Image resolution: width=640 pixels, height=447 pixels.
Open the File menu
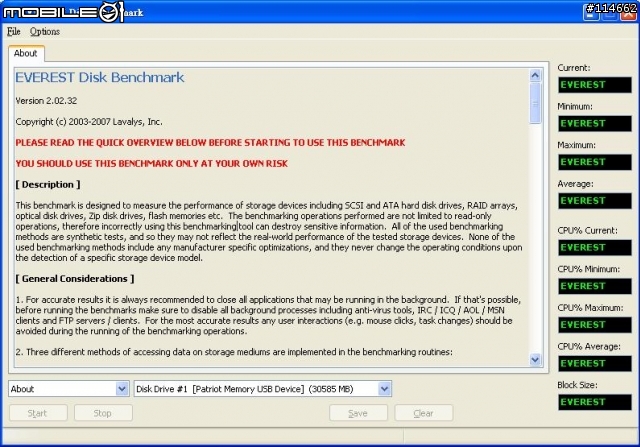pyautogui.click(x=13, y=31)
